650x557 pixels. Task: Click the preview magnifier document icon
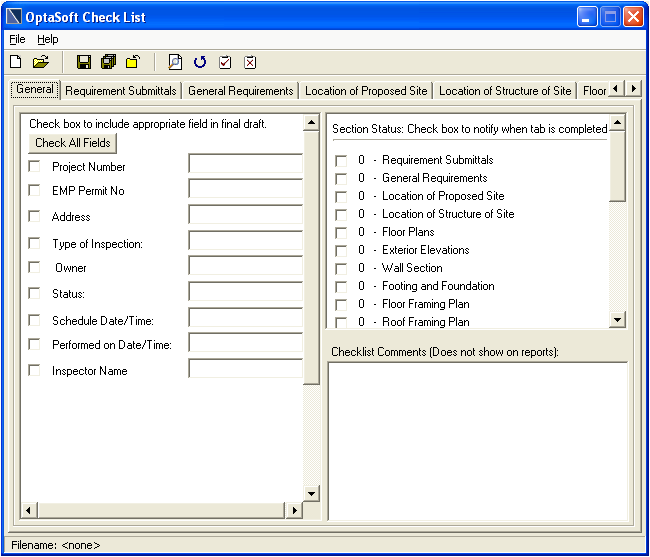pyautogui.click(x=175, y=62)
